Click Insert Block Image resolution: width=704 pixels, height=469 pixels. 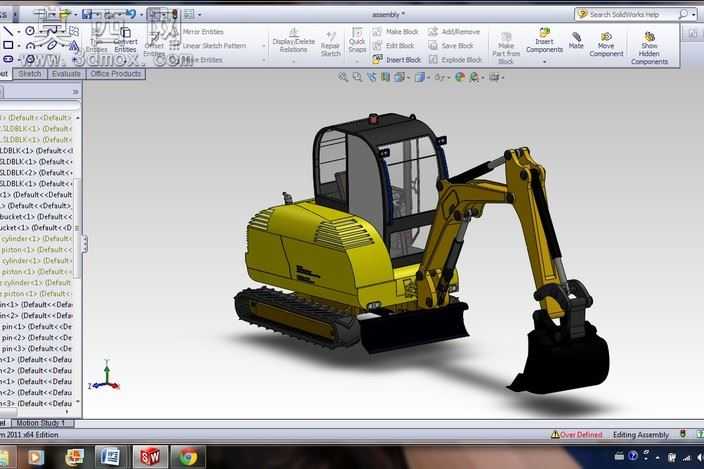pyautogui.click(x=397, y=59)
